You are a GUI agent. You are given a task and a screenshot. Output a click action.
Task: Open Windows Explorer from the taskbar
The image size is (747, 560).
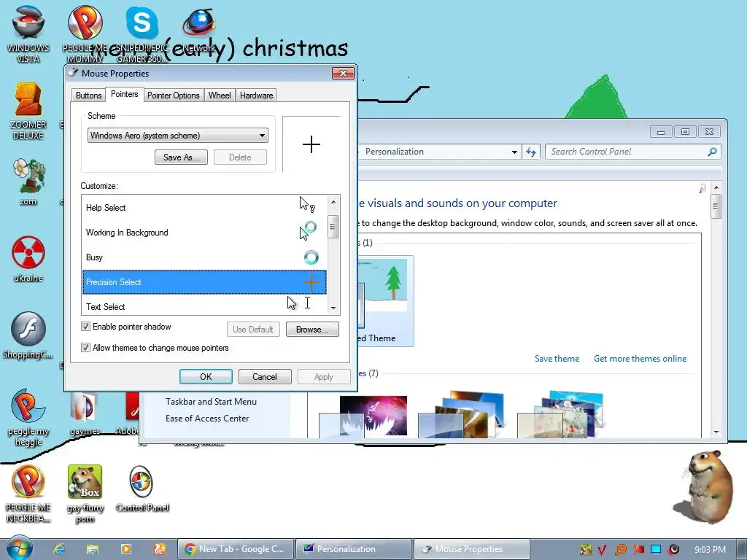(93, 549)
